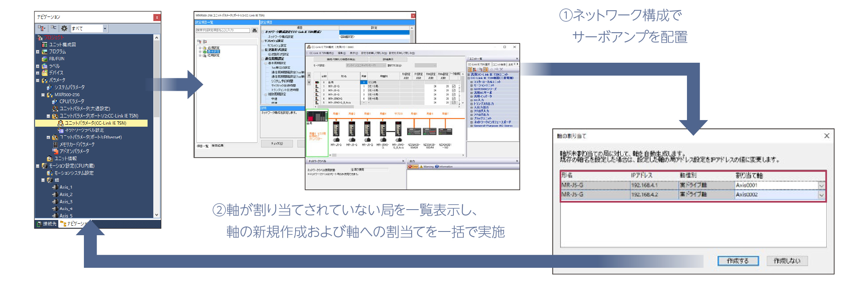Screen dimensions: 868x281
Task: Open ユニット構成図 in the project tree
Action: coord(62,45)
